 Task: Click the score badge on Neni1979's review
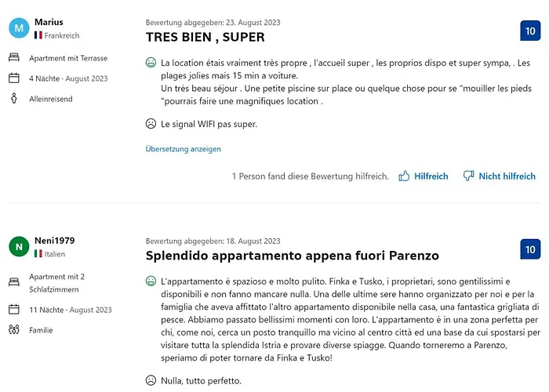point(530,249)
